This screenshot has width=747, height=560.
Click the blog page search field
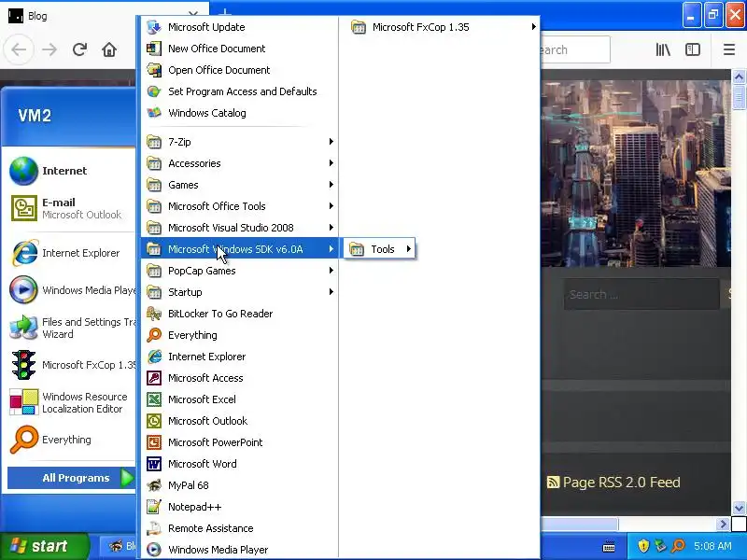[641, 294]
